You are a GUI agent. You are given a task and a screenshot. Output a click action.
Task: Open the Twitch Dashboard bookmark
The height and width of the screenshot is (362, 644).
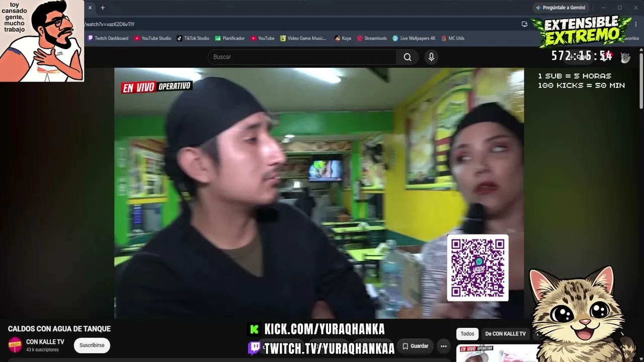[x=108, y=38]
